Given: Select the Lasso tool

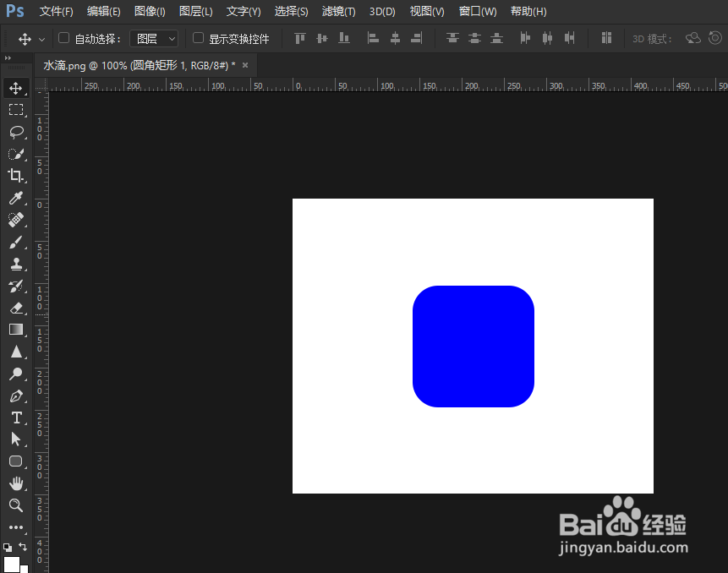Looking at the screenshot, I should [16, 132].
